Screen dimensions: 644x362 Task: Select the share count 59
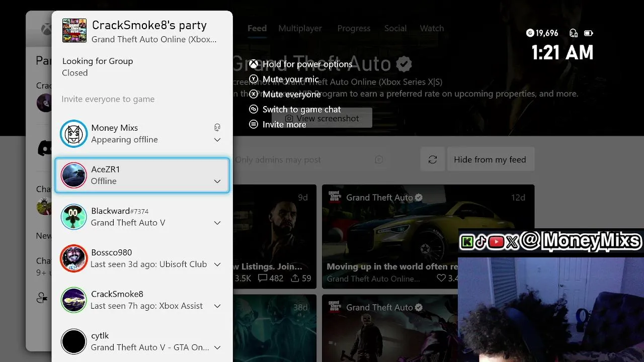(301, 278)
